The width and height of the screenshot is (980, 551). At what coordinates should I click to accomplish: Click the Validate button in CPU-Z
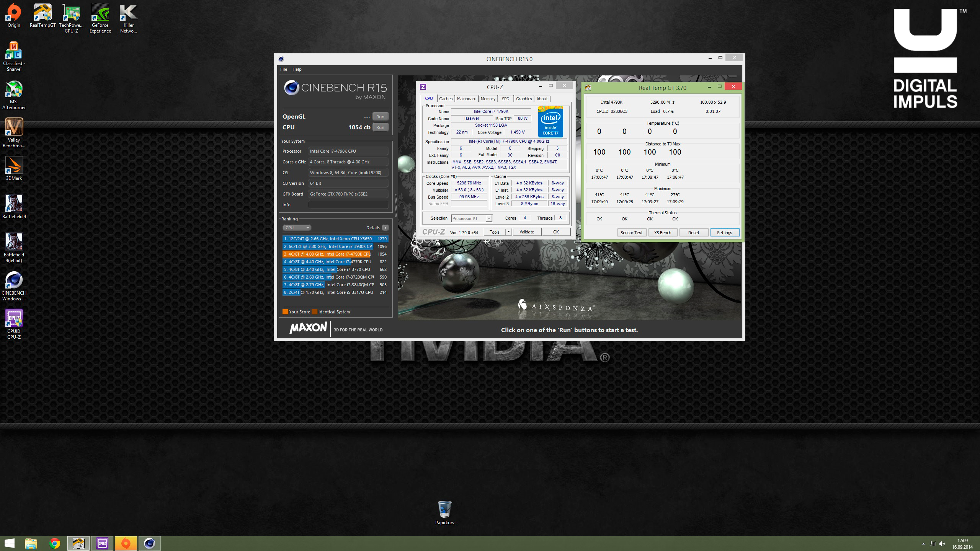point(527,232)
